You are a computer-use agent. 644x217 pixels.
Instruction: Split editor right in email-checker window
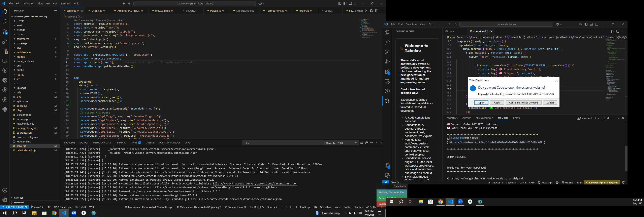tap(618, 32)
